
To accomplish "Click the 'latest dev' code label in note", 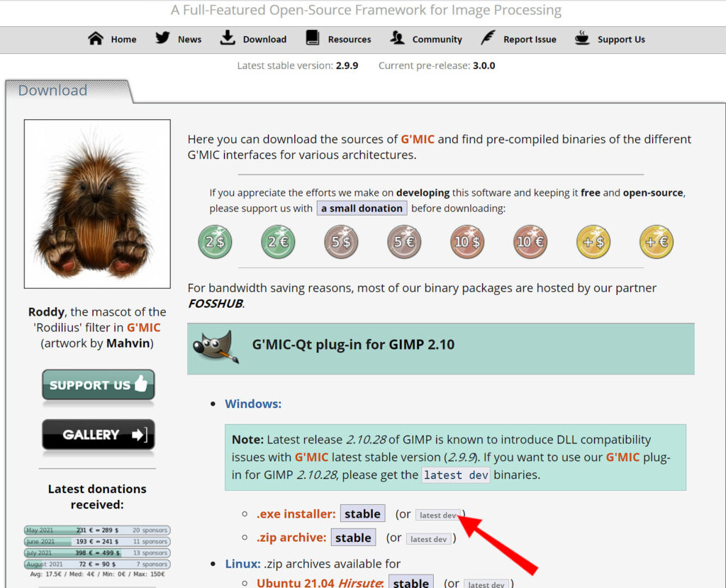I will [456, 475].
